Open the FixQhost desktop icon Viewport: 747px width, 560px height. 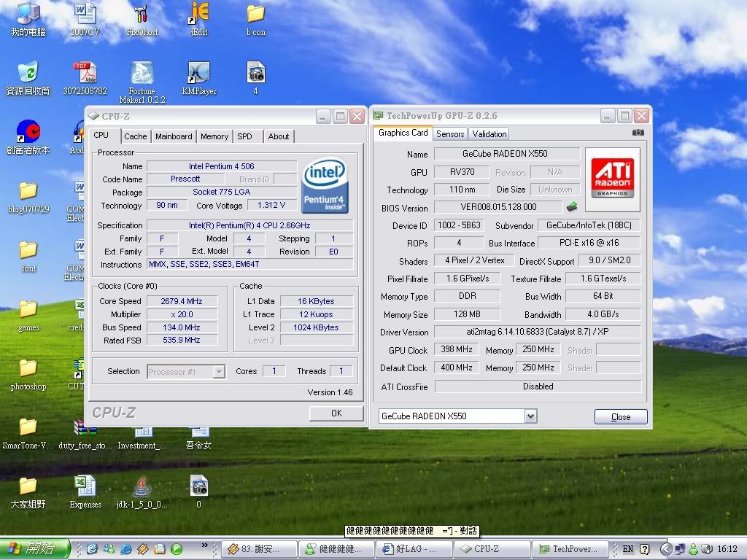coord(142,14)
